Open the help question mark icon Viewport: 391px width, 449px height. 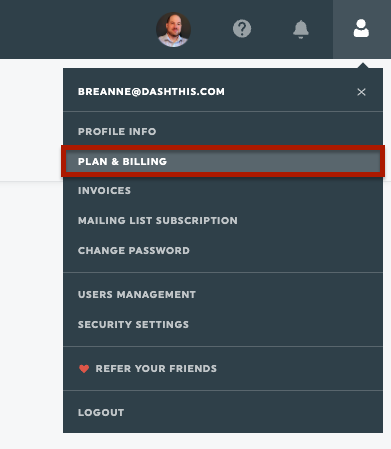point(242,29)
